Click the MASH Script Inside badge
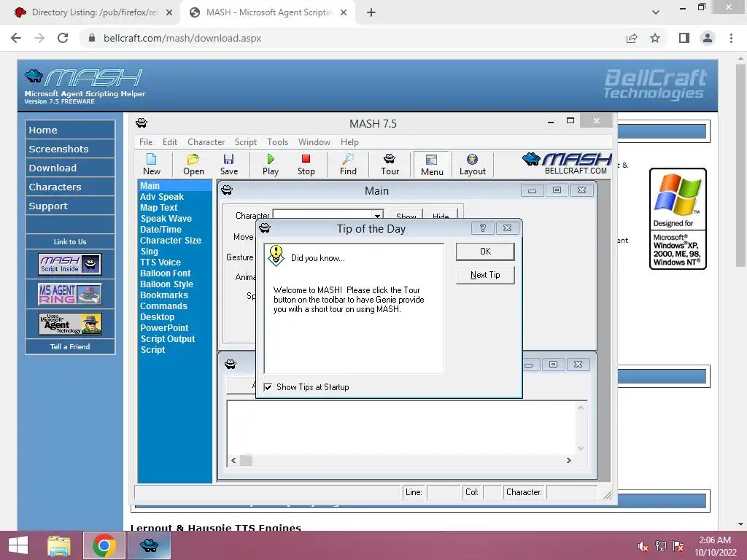 69,264
